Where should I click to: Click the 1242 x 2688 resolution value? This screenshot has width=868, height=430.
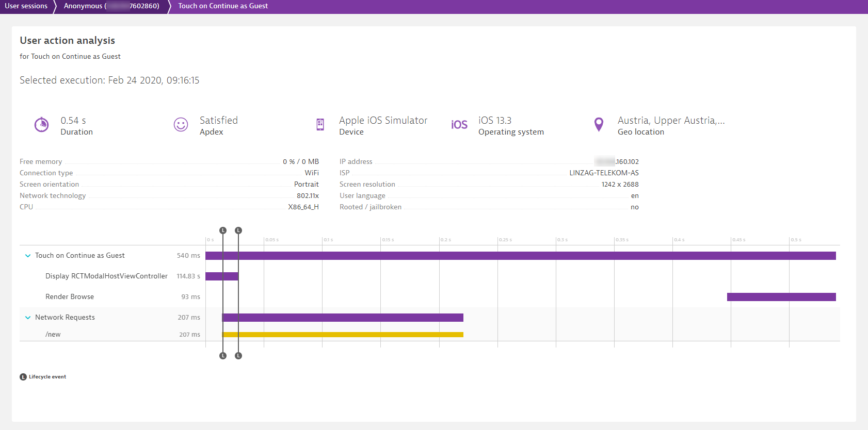point(620,185)
